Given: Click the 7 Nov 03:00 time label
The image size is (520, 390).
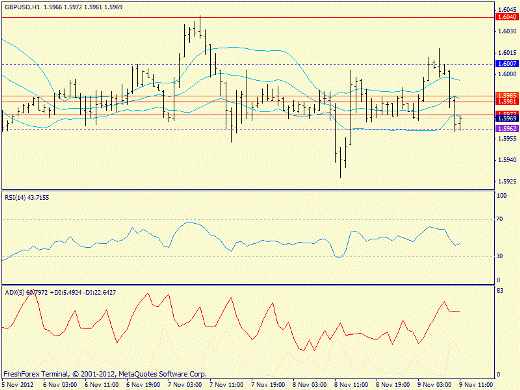Looking at the screenshot, I should point(185,385).
